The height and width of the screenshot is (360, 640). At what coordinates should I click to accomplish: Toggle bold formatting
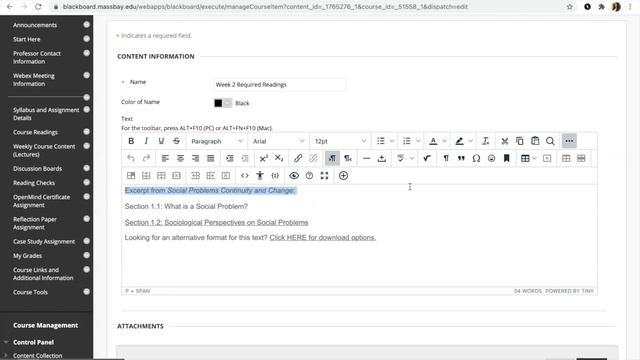tap(131, 141)
